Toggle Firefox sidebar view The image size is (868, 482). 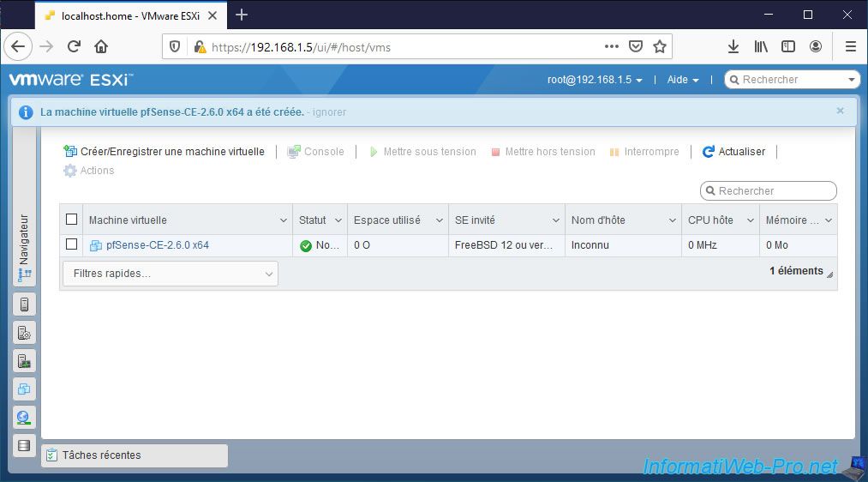pos(788,46)
